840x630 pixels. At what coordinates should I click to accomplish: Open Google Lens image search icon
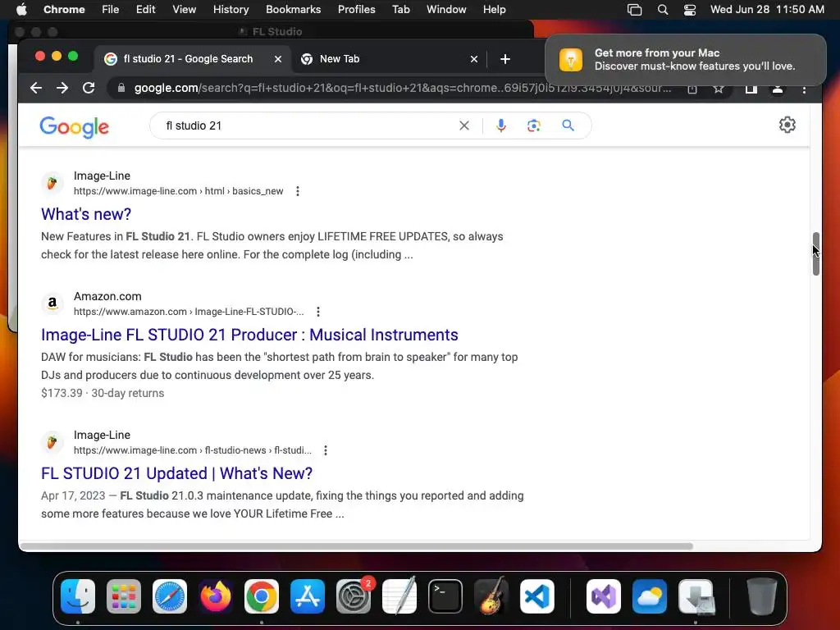pyautogui.click(x=533, y=126)
